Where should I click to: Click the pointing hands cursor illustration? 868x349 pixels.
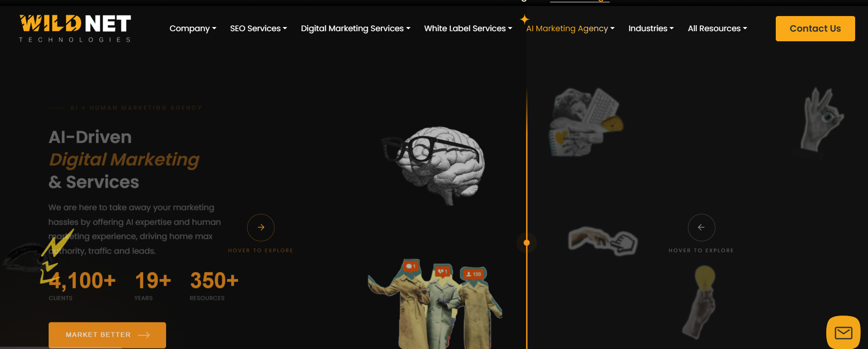pos(603,241)
